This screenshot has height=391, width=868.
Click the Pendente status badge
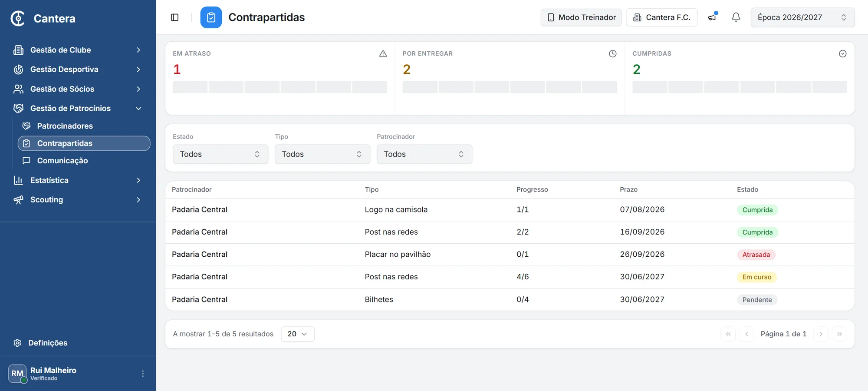click(757, 300)
